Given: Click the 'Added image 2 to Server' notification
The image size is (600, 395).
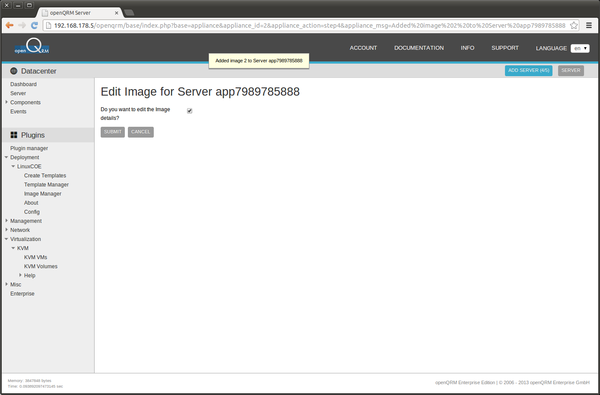Looking at the screenshot, I should pyautogui.click(x=259, y=61).
